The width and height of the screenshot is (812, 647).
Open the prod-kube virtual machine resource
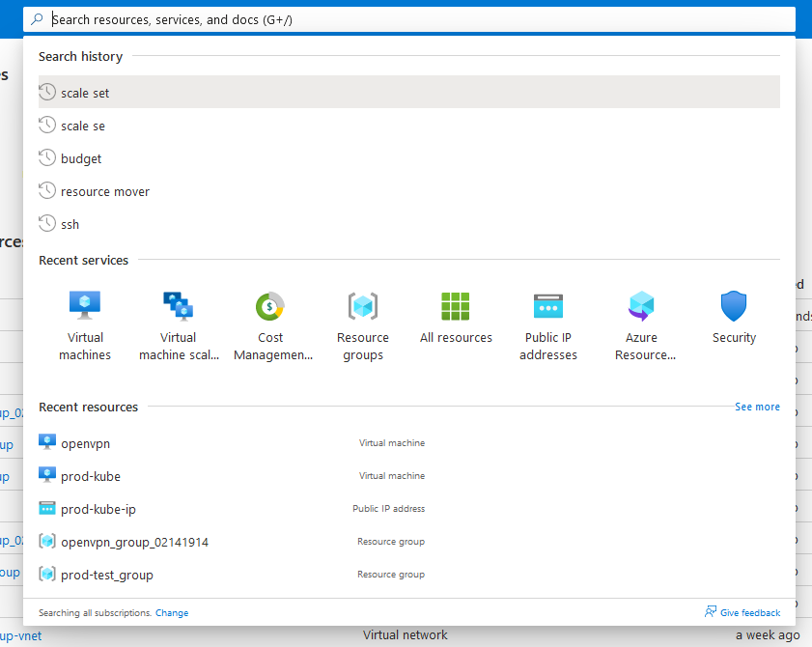pyautogui.click(x=409, y=476)
